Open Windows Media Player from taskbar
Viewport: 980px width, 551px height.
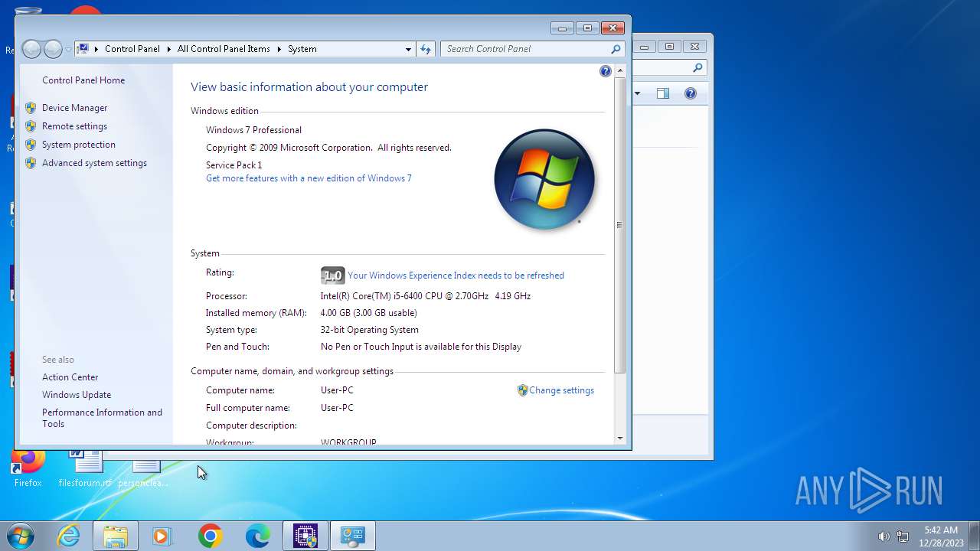162,536
